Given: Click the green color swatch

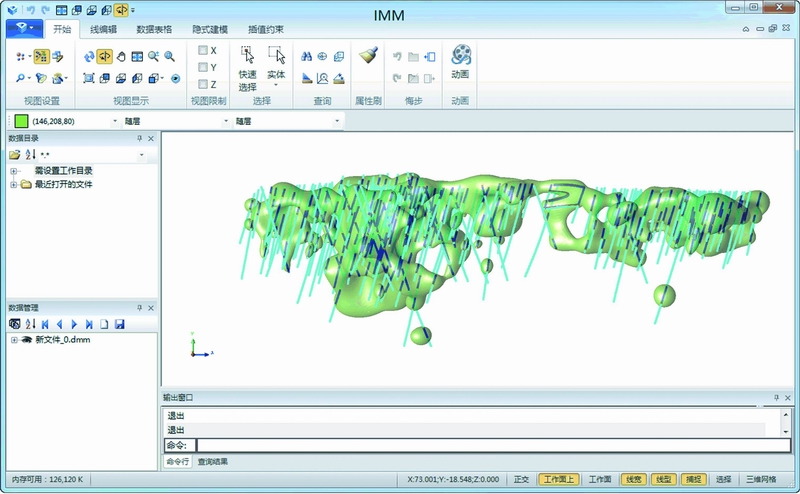Looking at the screenshot, I should coord(20,121).
